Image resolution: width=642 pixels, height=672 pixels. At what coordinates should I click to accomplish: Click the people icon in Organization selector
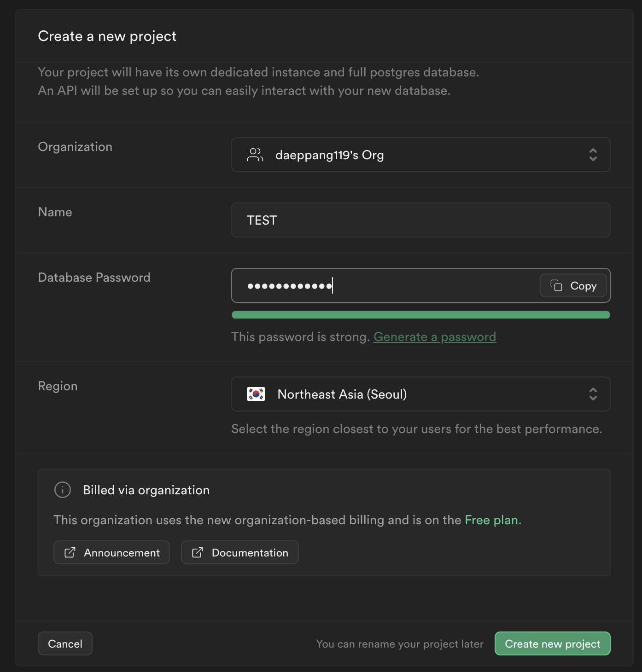pos(255,155)
